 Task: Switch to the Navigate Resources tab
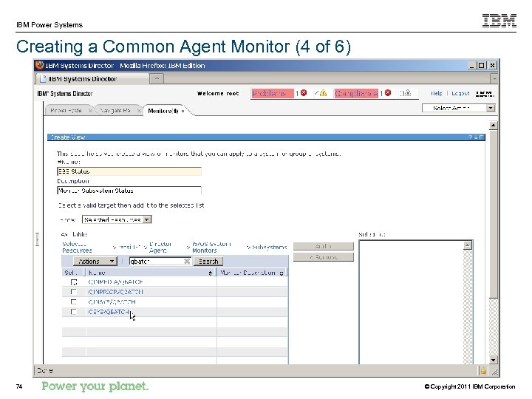point(115,111)
